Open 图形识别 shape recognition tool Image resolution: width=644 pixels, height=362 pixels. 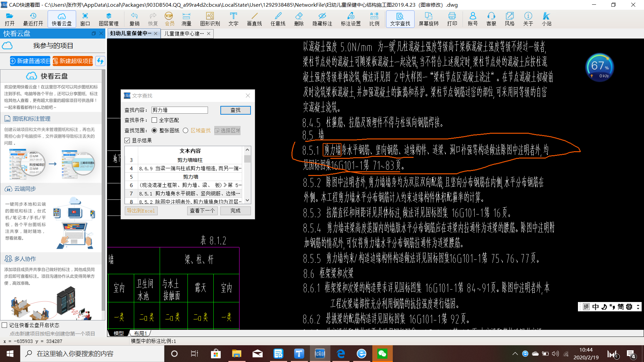point(210,19)
